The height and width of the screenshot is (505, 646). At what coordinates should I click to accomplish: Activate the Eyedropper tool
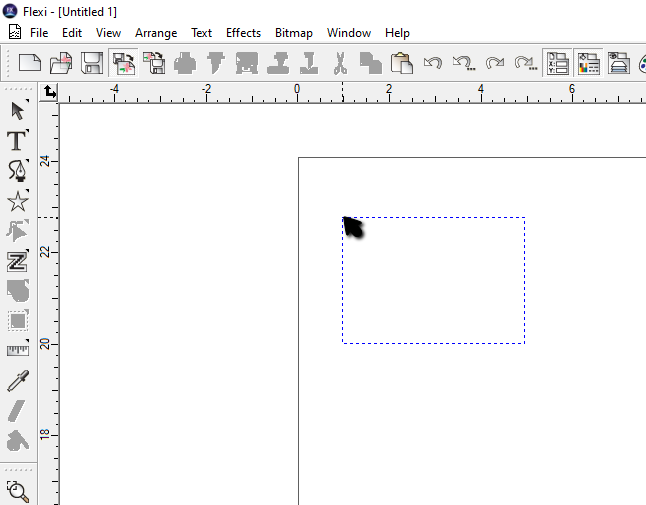[18, 380]
